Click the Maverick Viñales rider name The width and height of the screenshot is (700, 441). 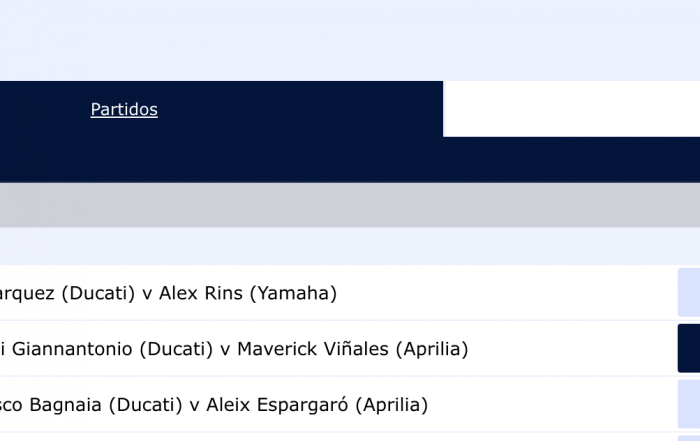click(x=313, y=349)
